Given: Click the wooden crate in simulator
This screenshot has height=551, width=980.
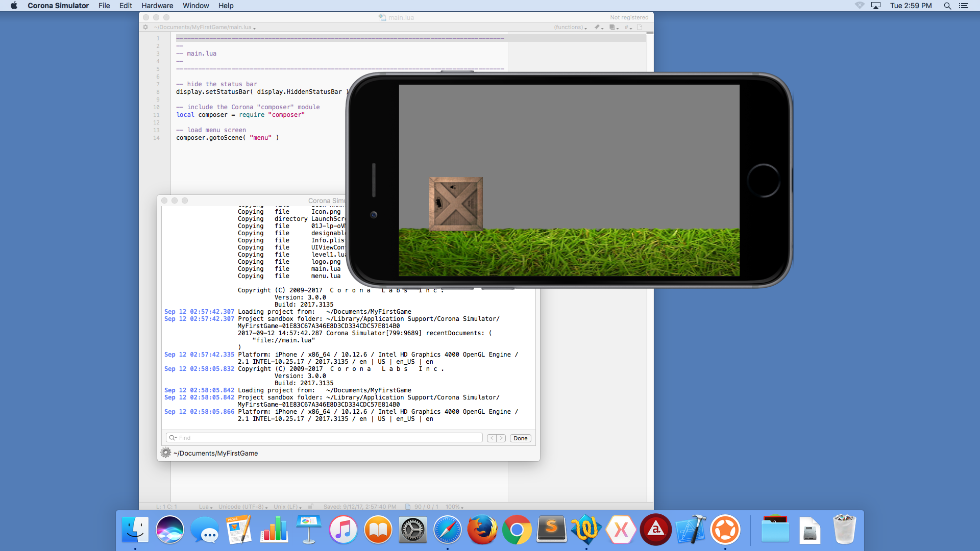Looking at the screenshot, I should [x=456, y=204].
